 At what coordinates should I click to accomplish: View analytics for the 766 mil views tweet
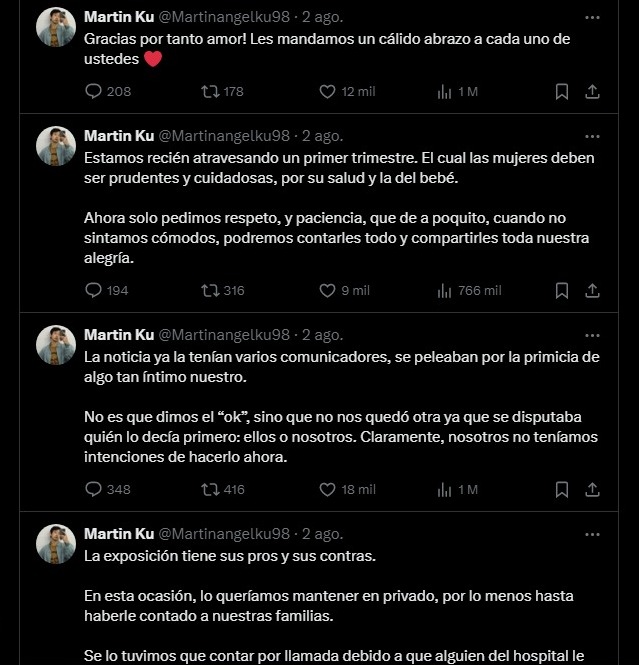pos(445,291)
